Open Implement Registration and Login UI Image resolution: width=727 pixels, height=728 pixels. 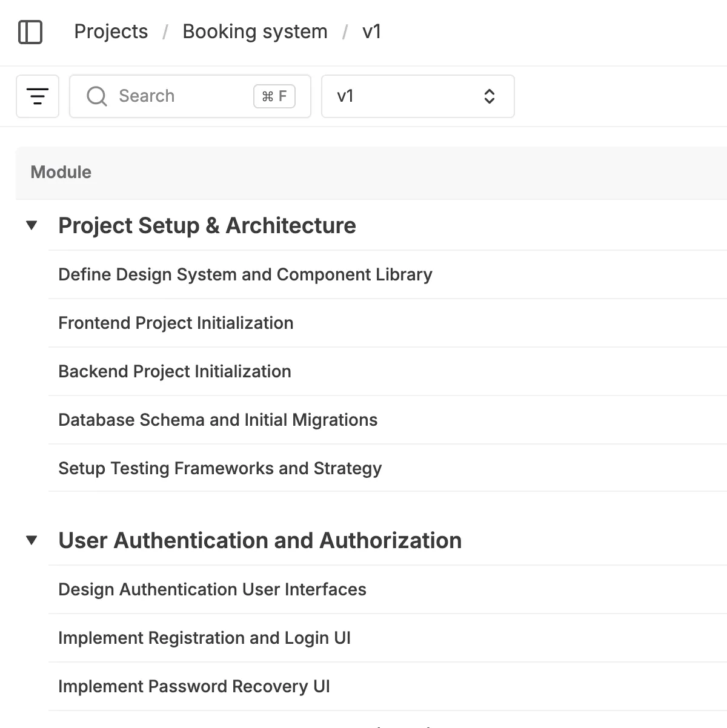tap(204, 638)
